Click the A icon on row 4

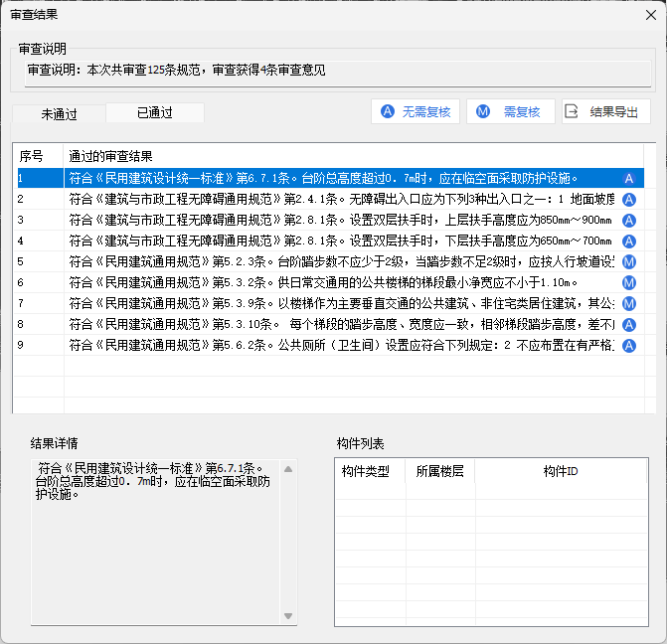[x=628, y=241]
